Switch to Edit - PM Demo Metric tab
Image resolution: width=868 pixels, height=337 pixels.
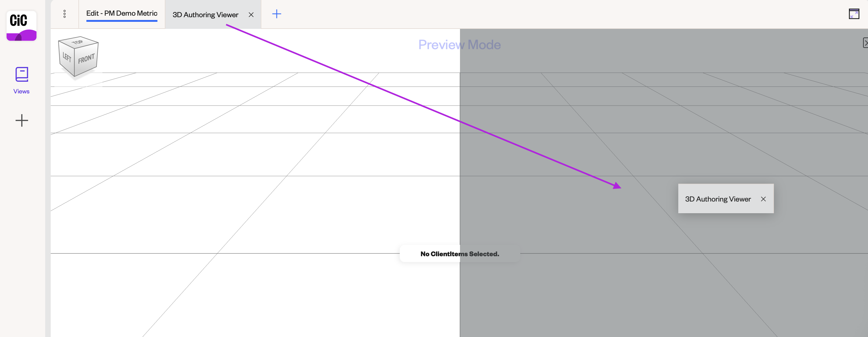click(x=122, y=14)
